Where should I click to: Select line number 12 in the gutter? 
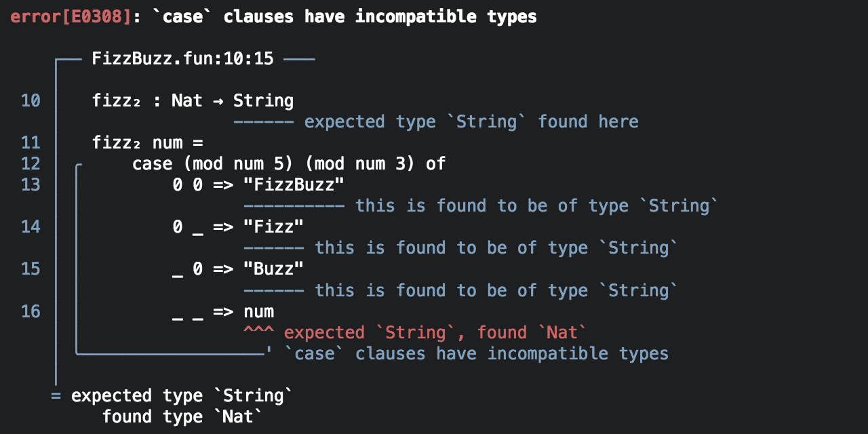[31, 164]
